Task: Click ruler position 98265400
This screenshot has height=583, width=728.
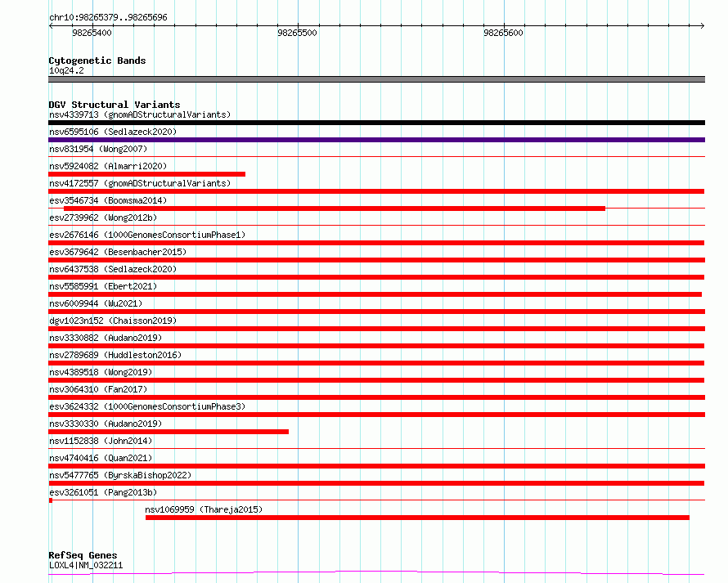Action: pos(92,33)
